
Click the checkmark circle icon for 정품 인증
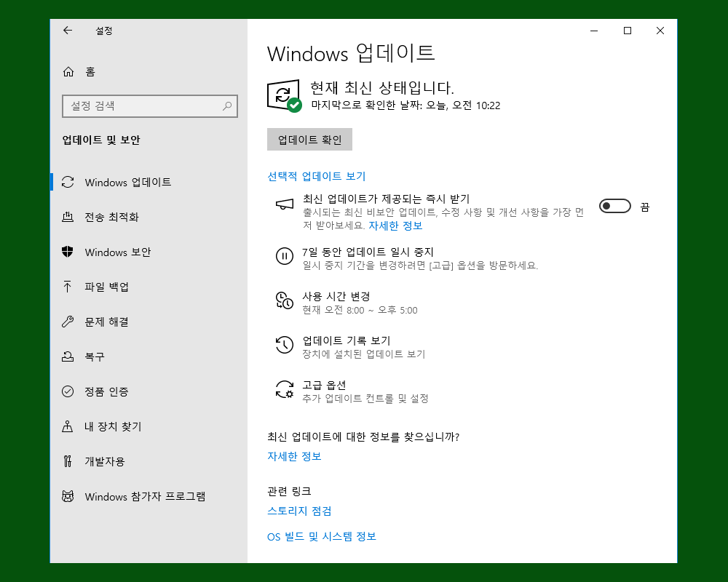click(68, 391)
